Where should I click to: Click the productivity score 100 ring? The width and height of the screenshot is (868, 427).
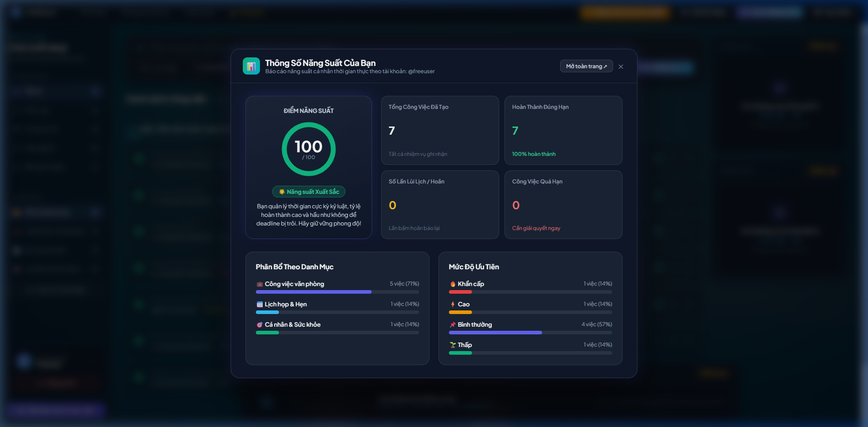pyautogui.click(x=309, y=149)
